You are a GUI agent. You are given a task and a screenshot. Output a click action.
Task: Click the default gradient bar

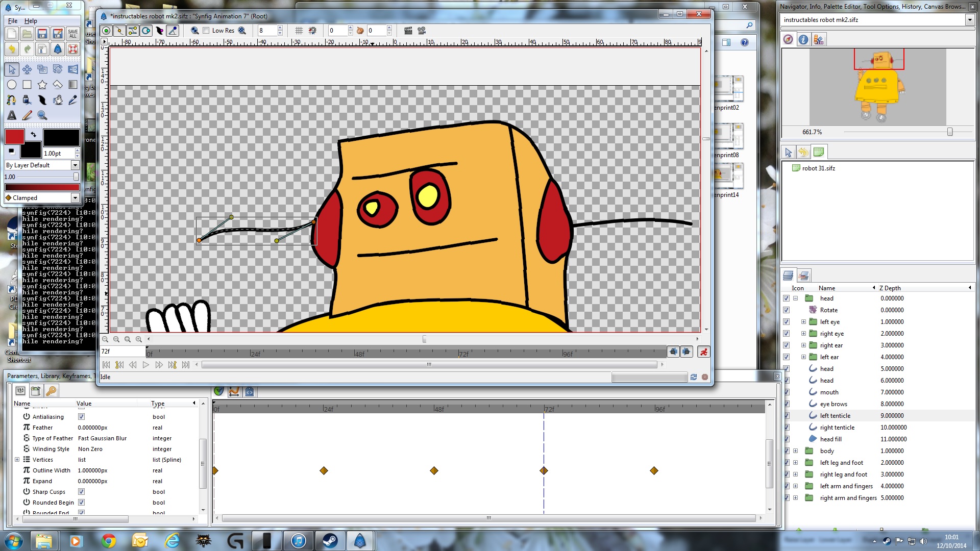coord(42,187)
